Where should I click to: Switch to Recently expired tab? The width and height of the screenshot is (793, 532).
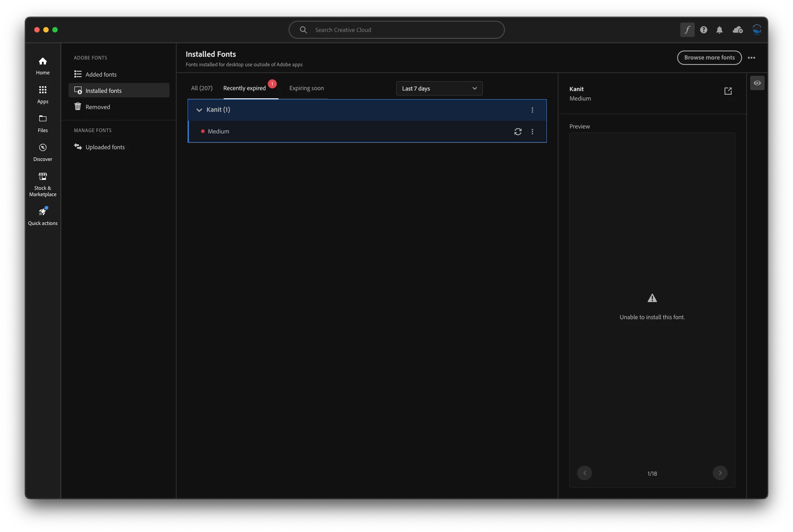(x=244, y=88)
